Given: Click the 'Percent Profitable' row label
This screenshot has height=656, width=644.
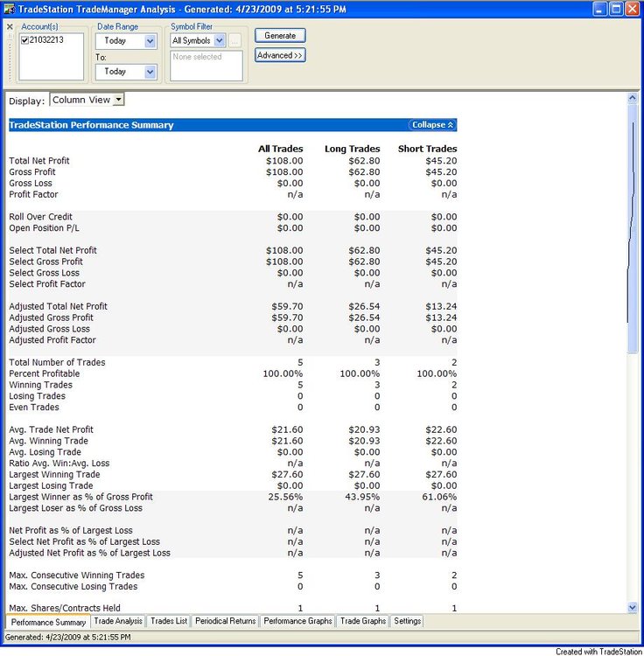Looking at the screenshot, I should (44, 373).
